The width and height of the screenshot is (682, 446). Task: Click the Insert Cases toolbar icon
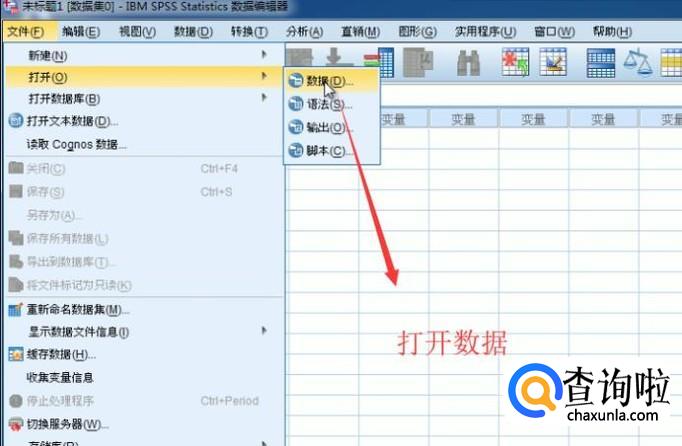515,62
